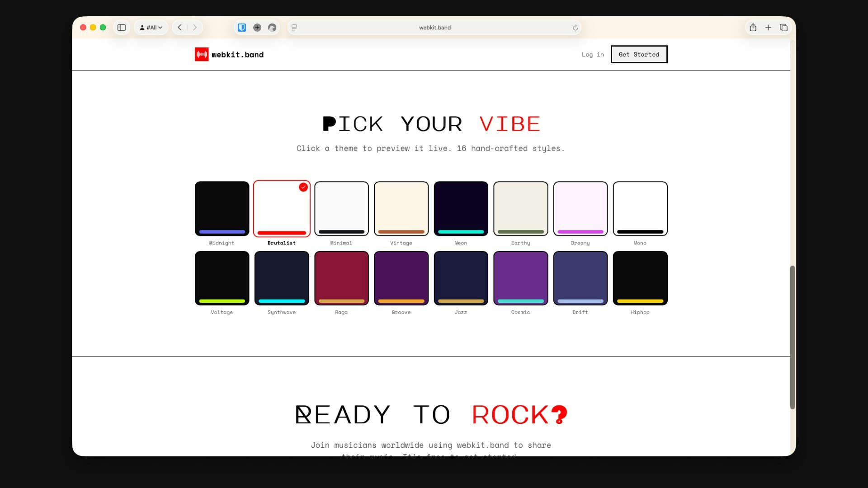Open the website settings icon in address bar
The width and height of the screenshot is (868, 488).
(294, 28)
